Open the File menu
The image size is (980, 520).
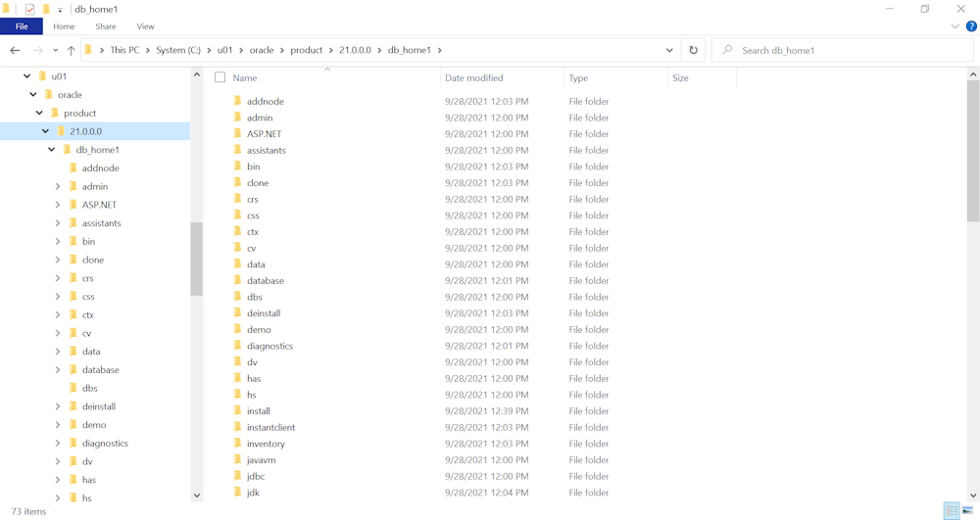tap(22, 26)
